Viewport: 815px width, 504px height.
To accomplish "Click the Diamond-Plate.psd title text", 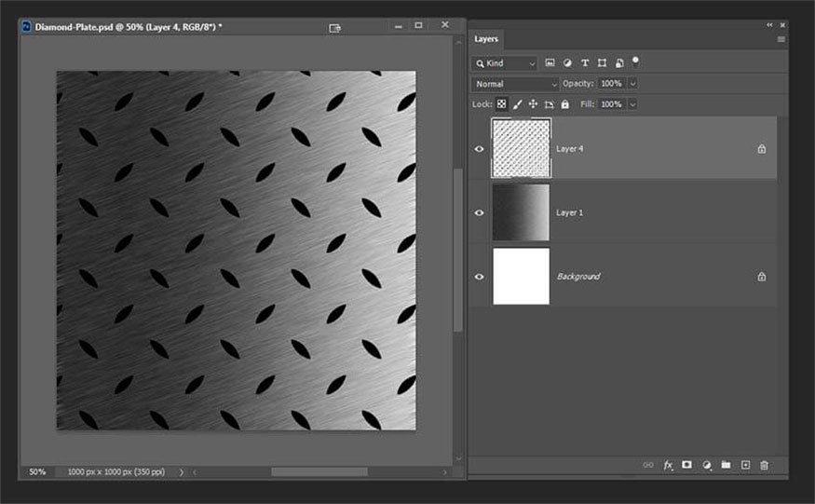I will (129, 26).
